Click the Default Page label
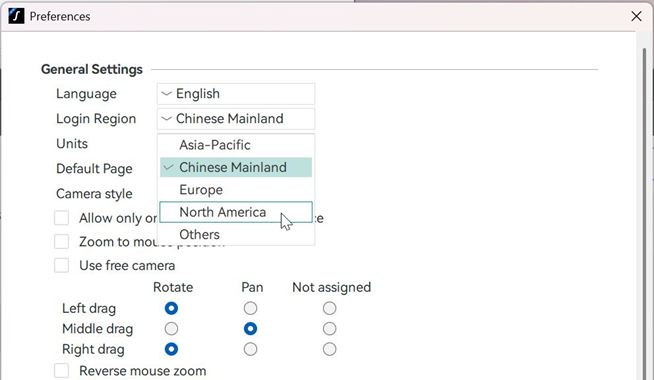This screenshot has width=654, height=380. (x=94, y=169)
